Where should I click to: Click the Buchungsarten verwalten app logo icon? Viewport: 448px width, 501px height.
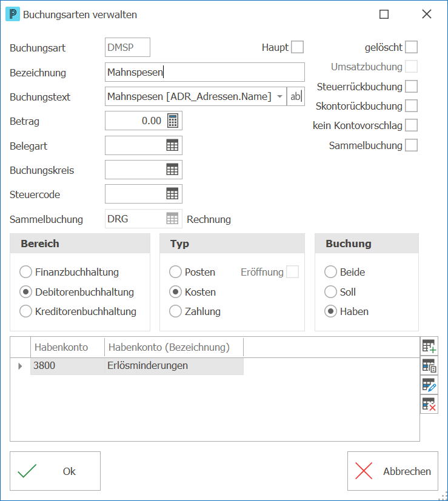(x=13, y=15)
